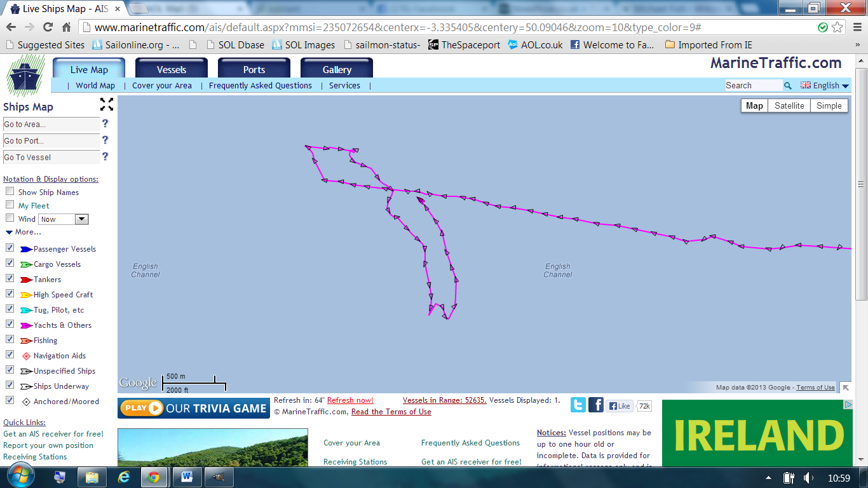Screen dimensions: 868x488
Task: Click the Navigation Aids diamond icon
Action: coord(27,356)
